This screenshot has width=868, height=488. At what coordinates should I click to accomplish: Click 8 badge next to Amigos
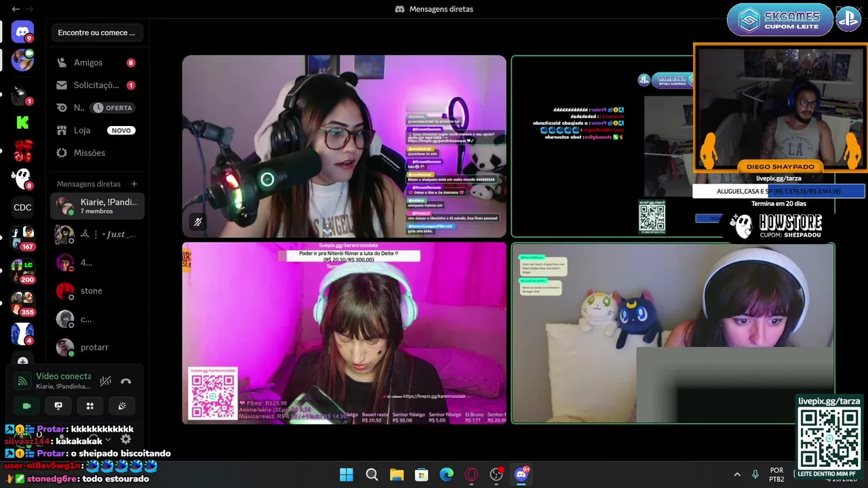(x=131, y=62)
